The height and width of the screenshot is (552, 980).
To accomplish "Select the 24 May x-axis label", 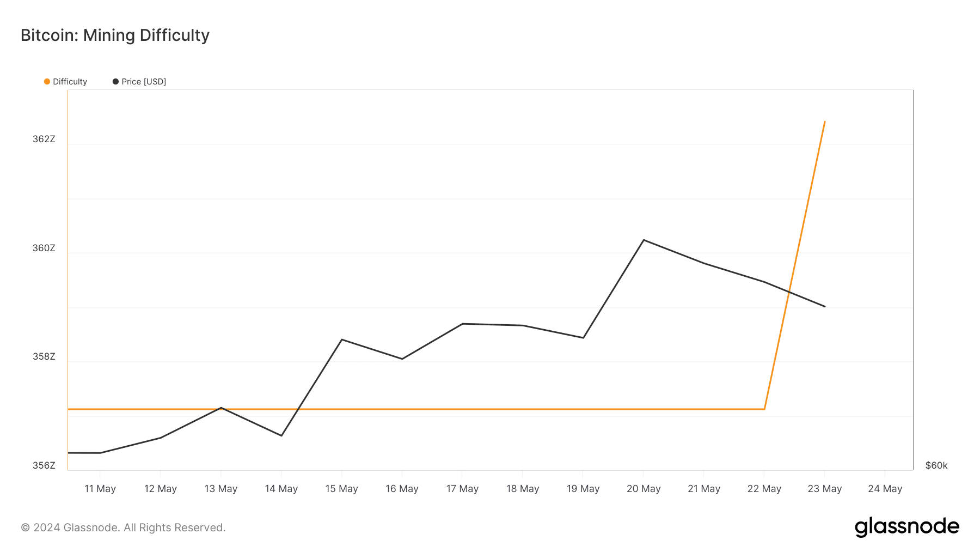I will click(x=885, y=489).
